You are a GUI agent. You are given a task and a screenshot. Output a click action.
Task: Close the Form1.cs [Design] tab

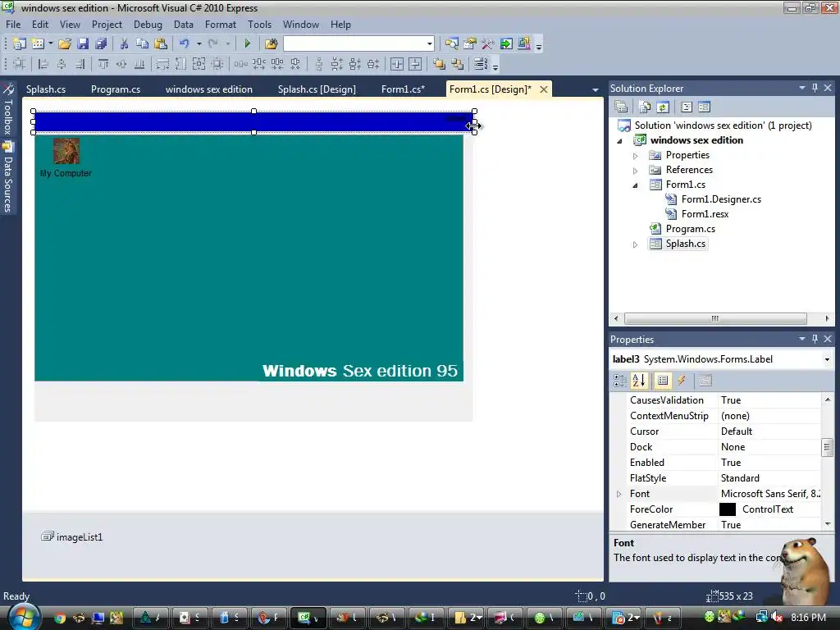click(x=544, y=89)
